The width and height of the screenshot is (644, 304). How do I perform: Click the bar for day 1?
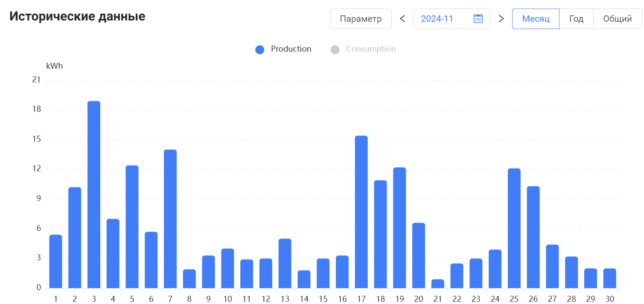(56, 261)
